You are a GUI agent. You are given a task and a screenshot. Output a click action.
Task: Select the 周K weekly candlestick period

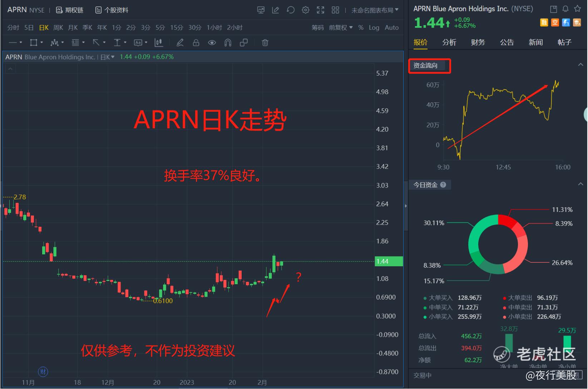(58, 28)
